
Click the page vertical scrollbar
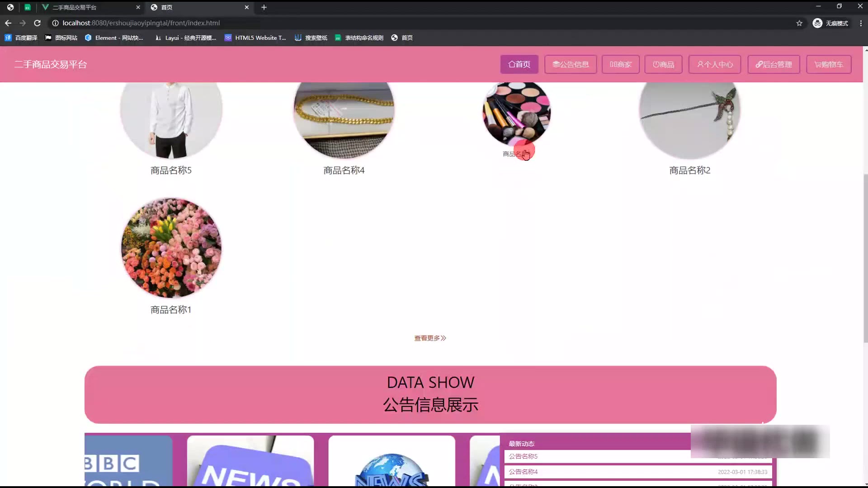[865, 258]
